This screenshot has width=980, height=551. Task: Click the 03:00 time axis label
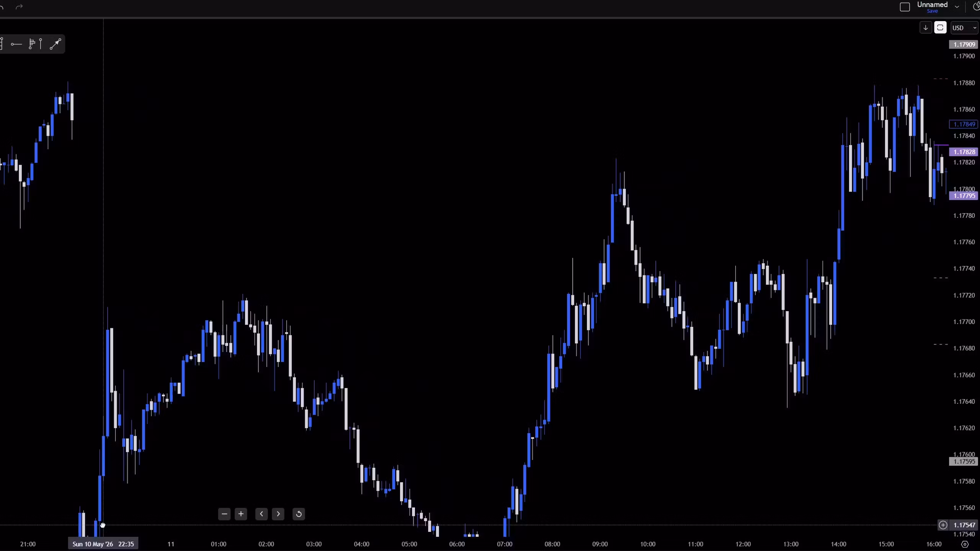(314, 544)
